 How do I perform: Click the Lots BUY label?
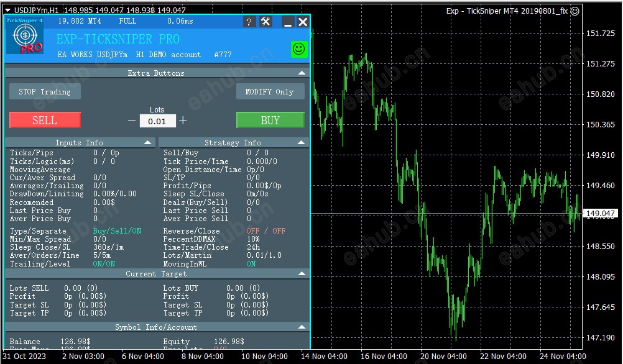(x=180, y=288)
